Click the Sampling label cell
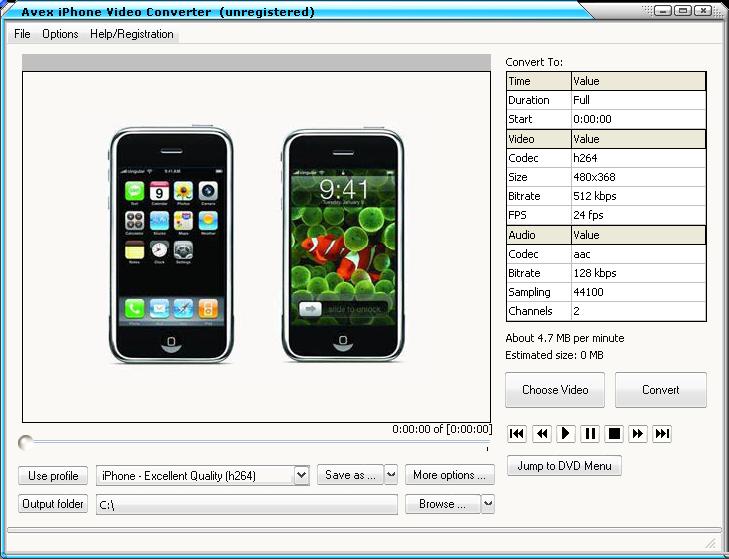This screenshot has width=729, height=559. pos(539,293)
